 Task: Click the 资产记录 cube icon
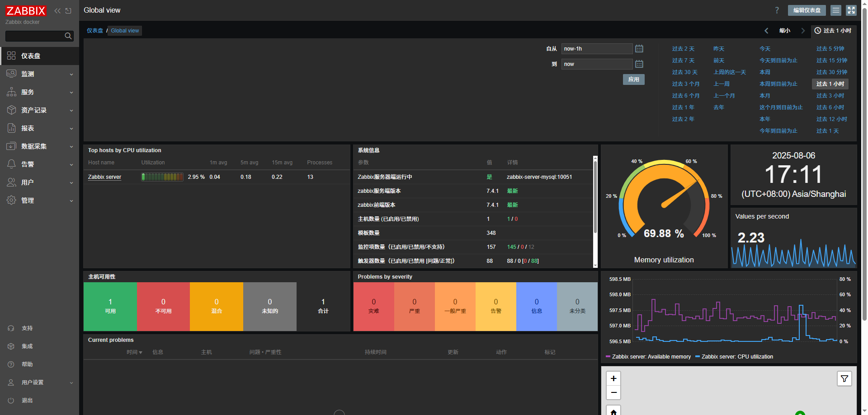pos(11,110)
